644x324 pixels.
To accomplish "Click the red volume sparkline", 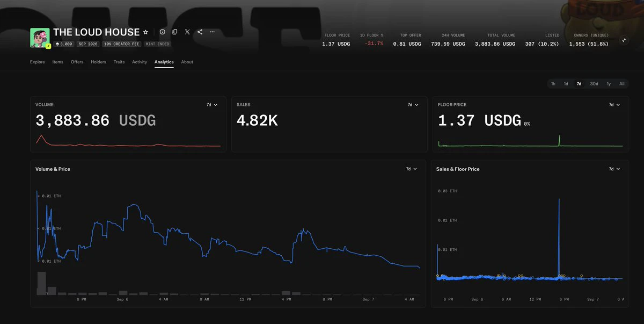I will point(128,141).
